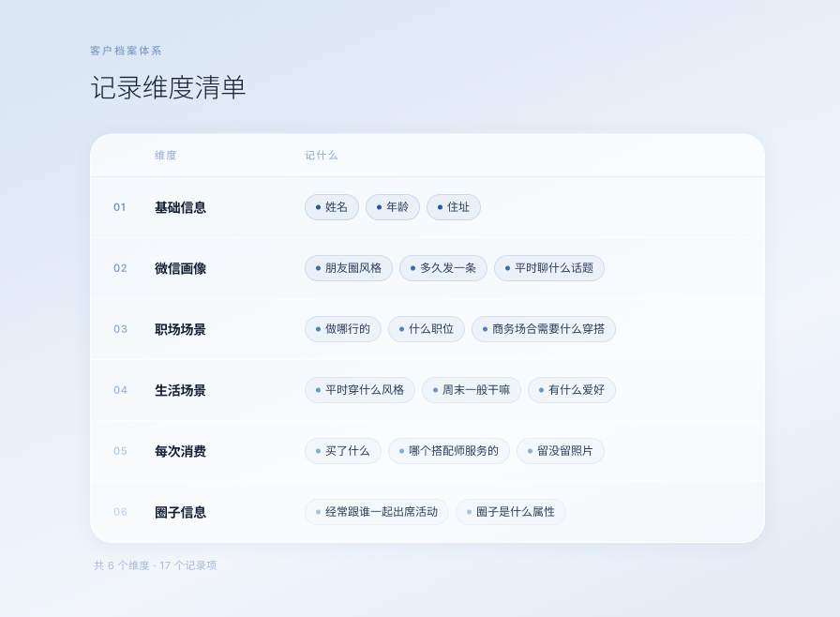840x617 pixels.
Task: Click row number 01
Action: [119, 207]
